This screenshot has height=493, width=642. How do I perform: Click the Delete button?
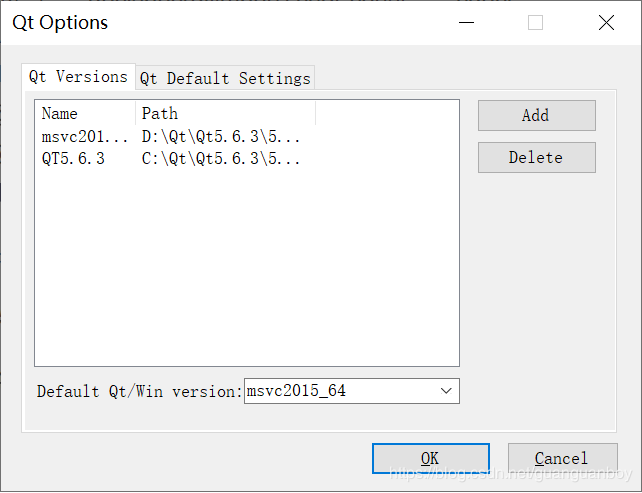coord(536,158)
